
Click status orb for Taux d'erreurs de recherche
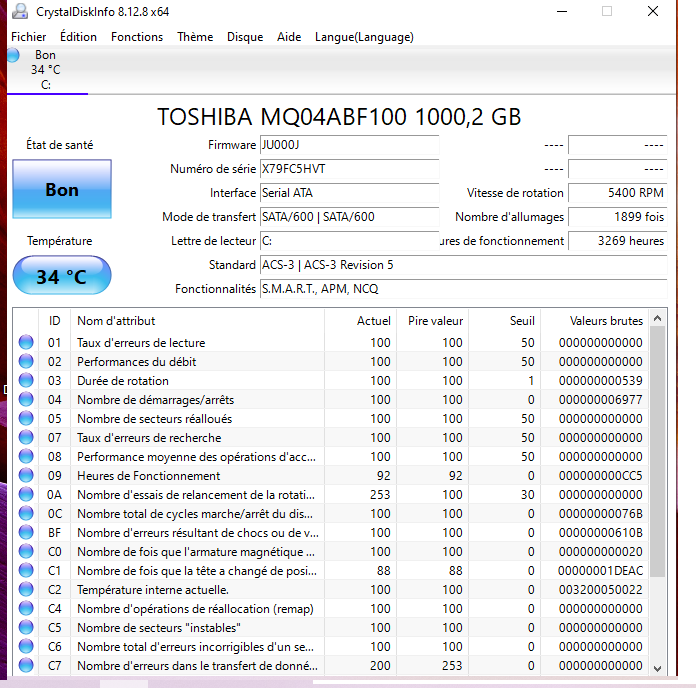[x=26, y=437]
